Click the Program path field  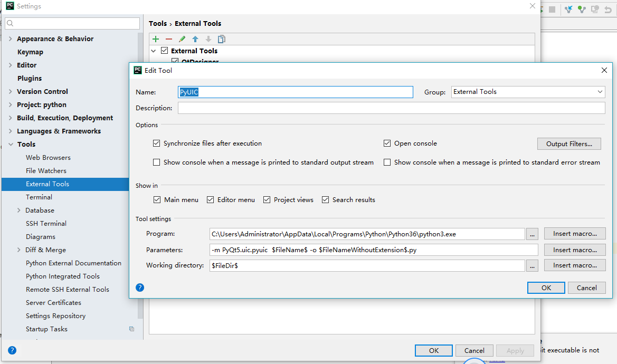click(367, 234)
